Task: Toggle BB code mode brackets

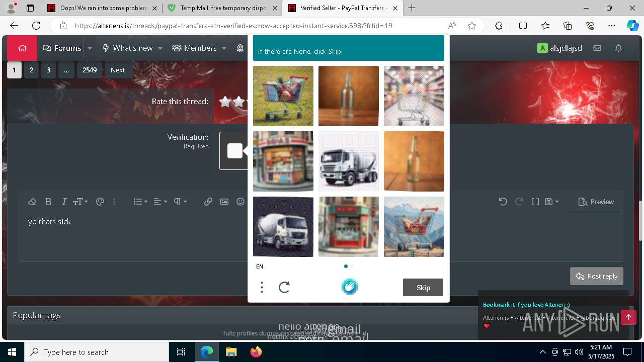Action: pos(535,202)
